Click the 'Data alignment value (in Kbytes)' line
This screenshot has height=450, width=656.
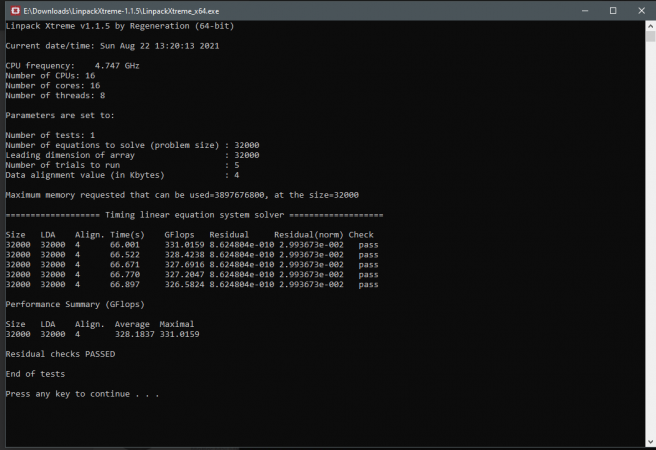tap(122, 175)
